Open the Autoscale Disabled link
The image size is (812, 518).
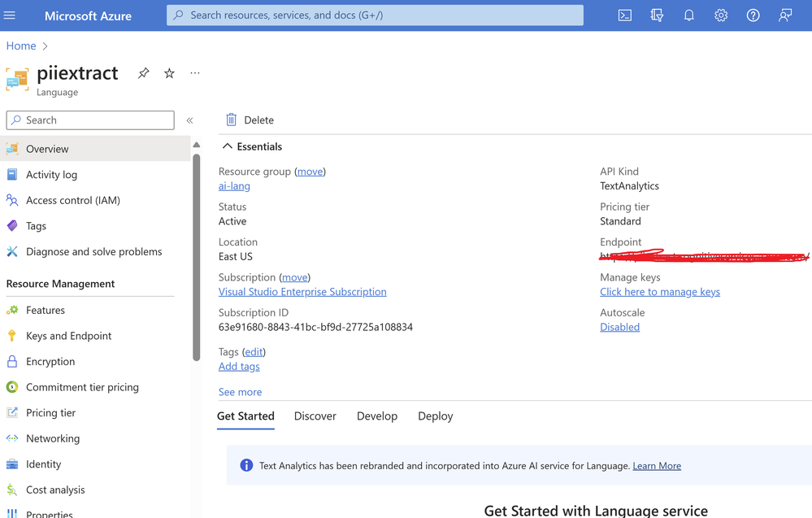[620, 327]
